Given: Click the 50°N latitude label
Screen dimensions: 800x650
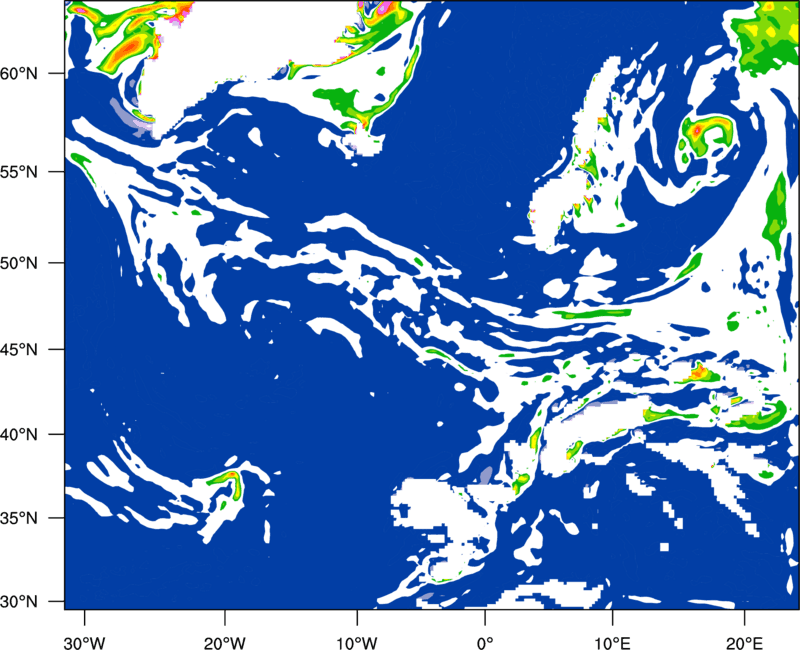Looking at the screenshot, I should pos(19,263).
